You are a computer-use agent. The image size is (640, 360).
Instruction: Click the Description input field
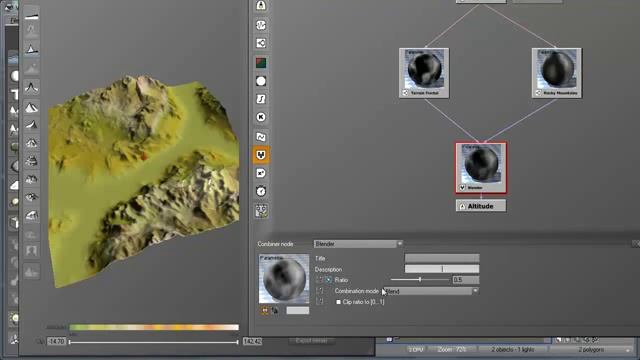pos(442,269)
